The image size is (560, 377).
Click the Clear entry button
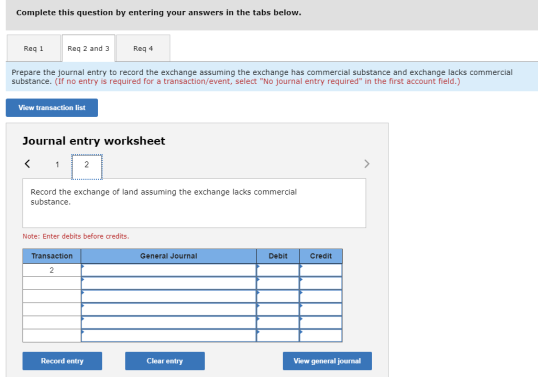click(165, 361)
